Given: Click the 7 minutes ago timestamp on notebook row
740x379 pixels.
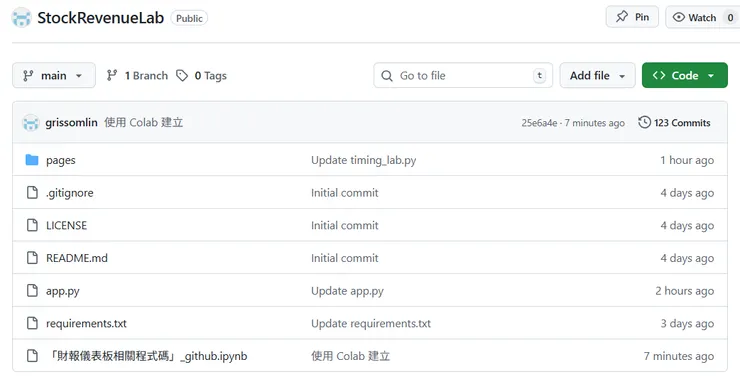Looking at the screenshot, I should click(x=679, y=356).
